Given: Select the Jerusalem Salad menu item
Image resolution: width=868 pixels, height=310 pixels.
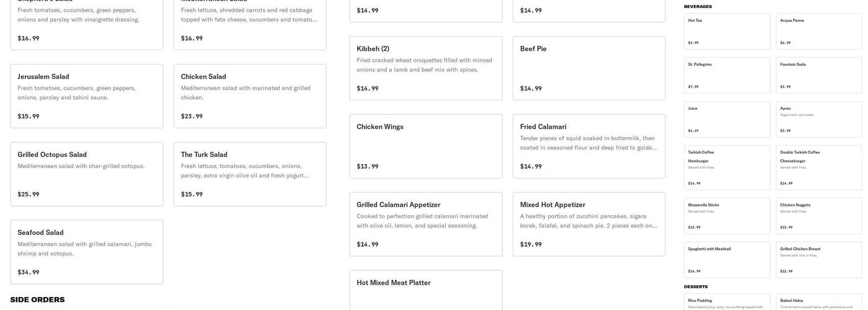Looking at the screenshot, I should (87, 95).
